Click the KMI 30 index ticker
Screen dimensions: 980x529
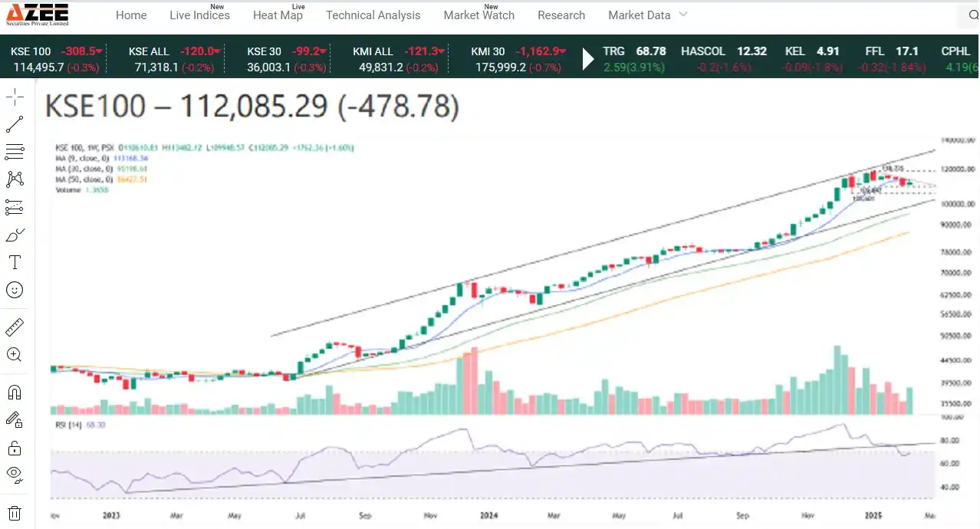pos(519,59)
